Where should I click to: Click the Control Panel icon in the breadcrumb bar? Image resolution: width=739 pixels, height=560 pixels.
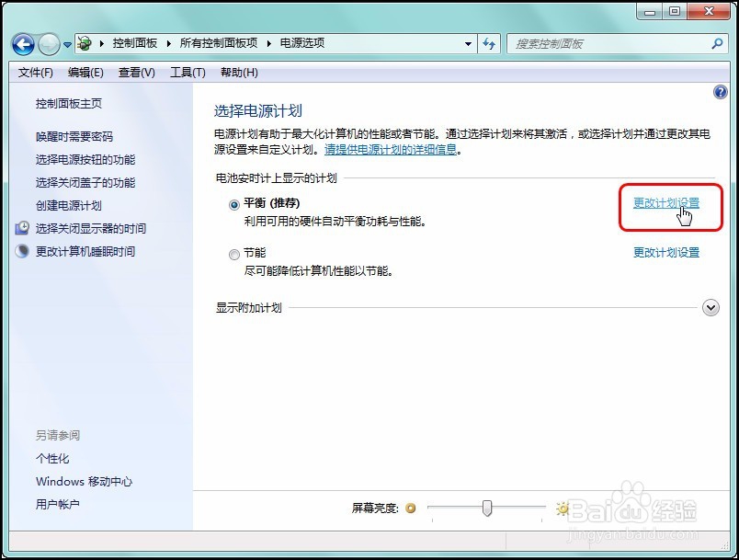tap(85, 42)
